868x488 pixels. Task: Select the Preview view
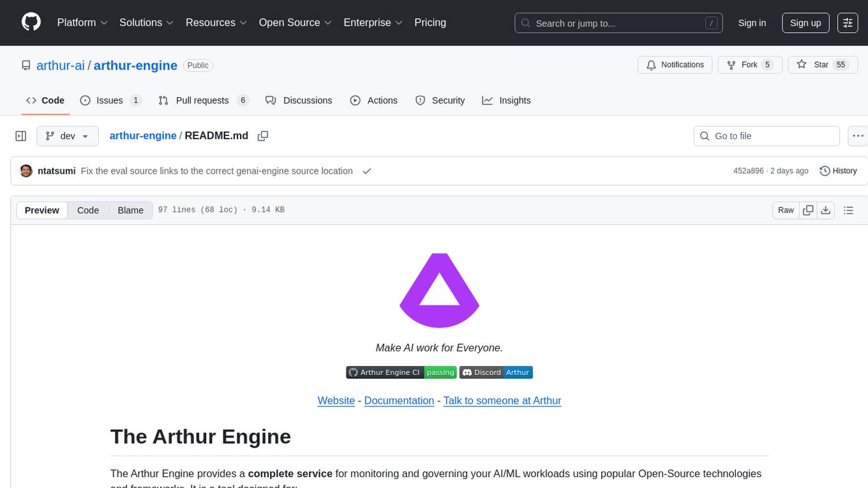coord(42,210)
